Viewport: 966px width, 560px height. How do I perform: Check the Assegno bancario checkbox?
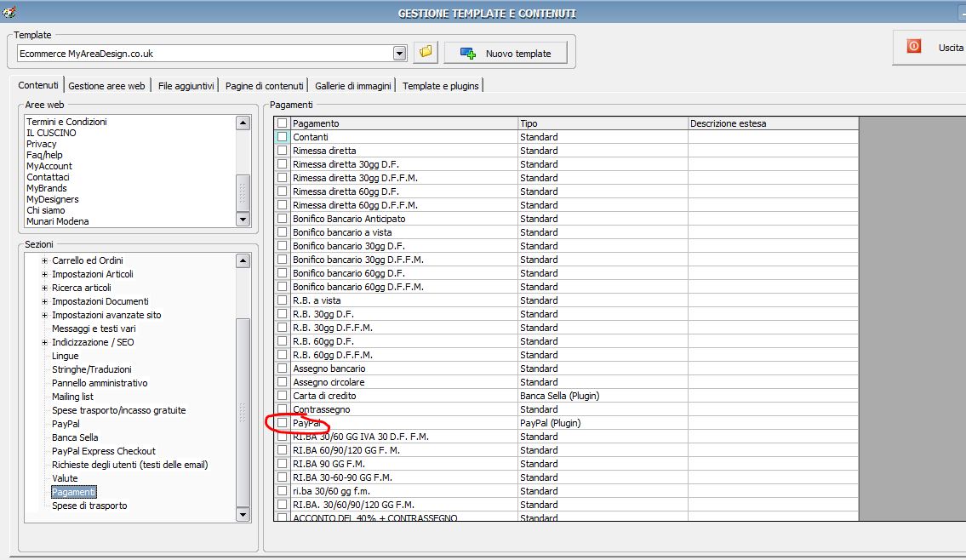coord(283,369)
